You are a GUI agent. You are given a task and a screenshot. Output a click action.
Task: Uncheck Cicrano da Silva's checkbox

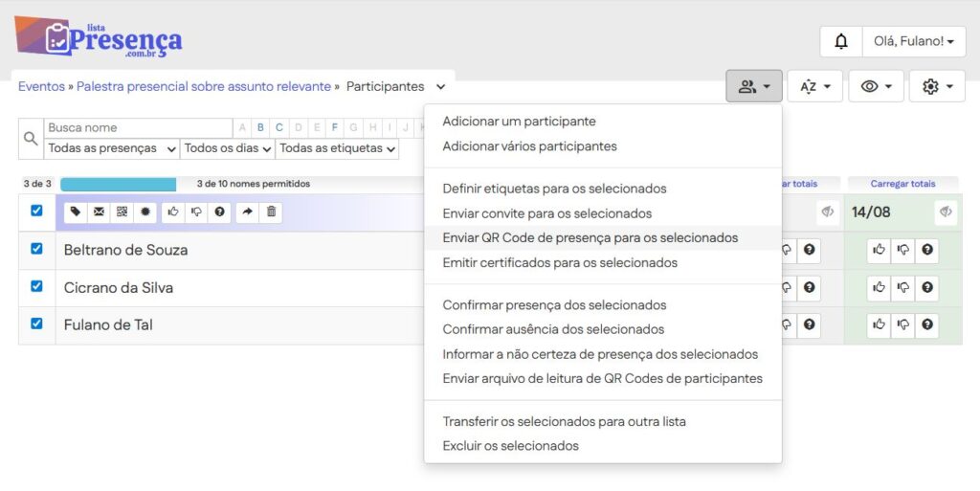coord(37,286)
